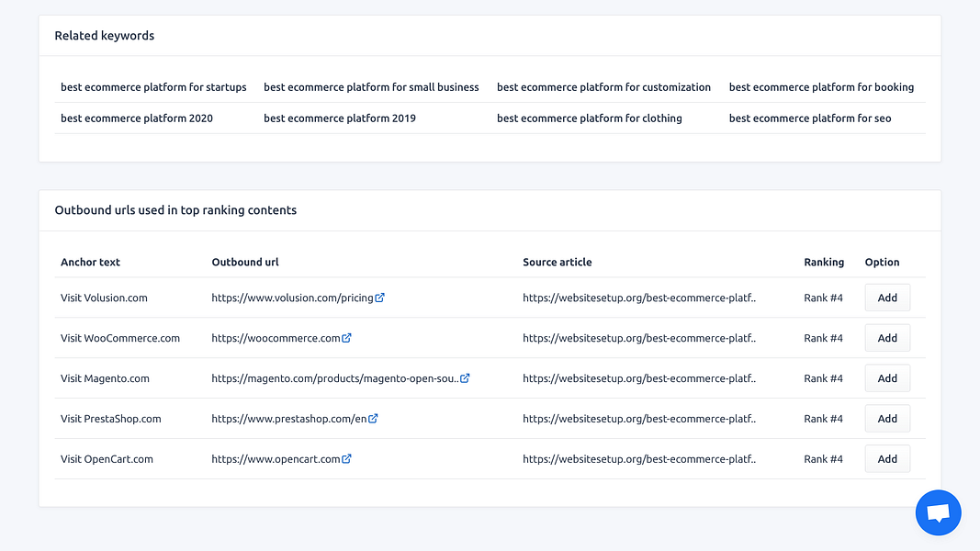Open external link icon beside woocommerce.com URL

pos(346,338)
